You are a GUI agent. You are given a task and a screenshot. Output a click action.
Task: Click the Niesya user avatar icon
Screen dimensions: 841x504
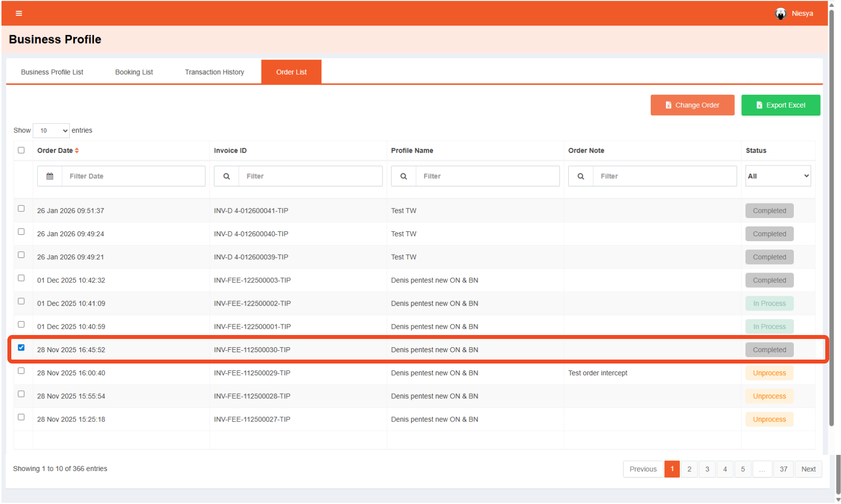[x=780, y=14]
